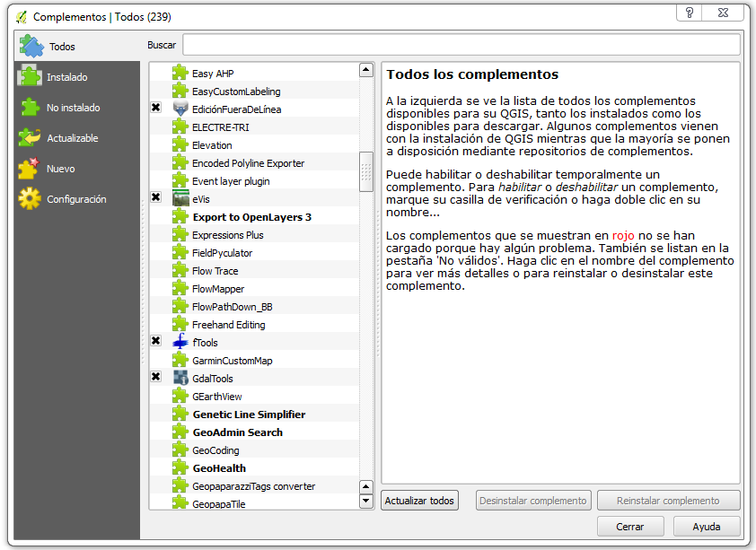Click the FieldPyculator plugin icon

pos(180,252)
